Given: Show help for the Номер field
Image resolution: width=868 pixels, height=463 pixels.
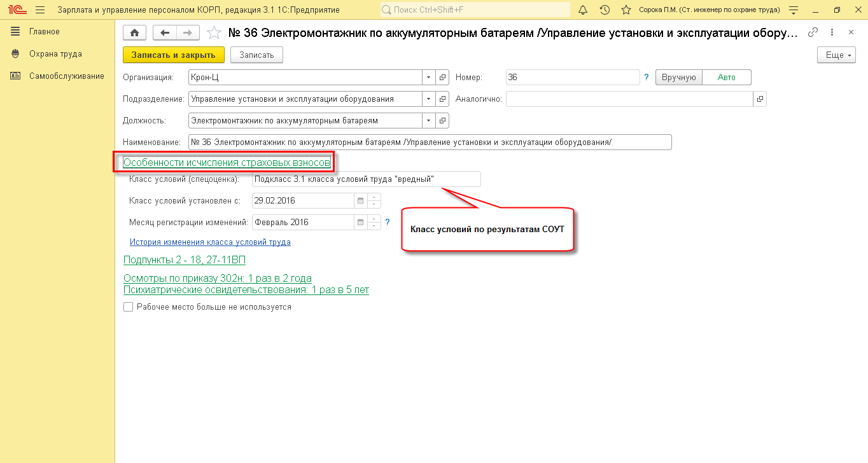Looking at the screenshot, I should click(647, 78).
